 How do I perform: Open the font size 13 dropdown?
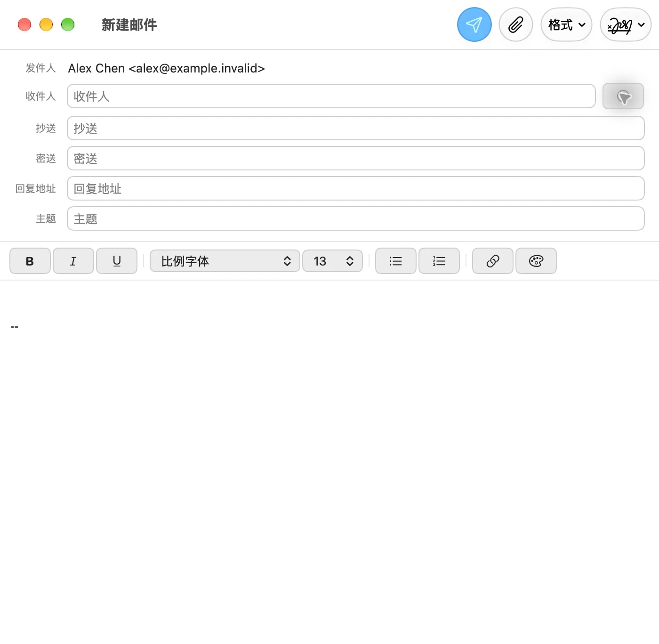coord(332,261)
